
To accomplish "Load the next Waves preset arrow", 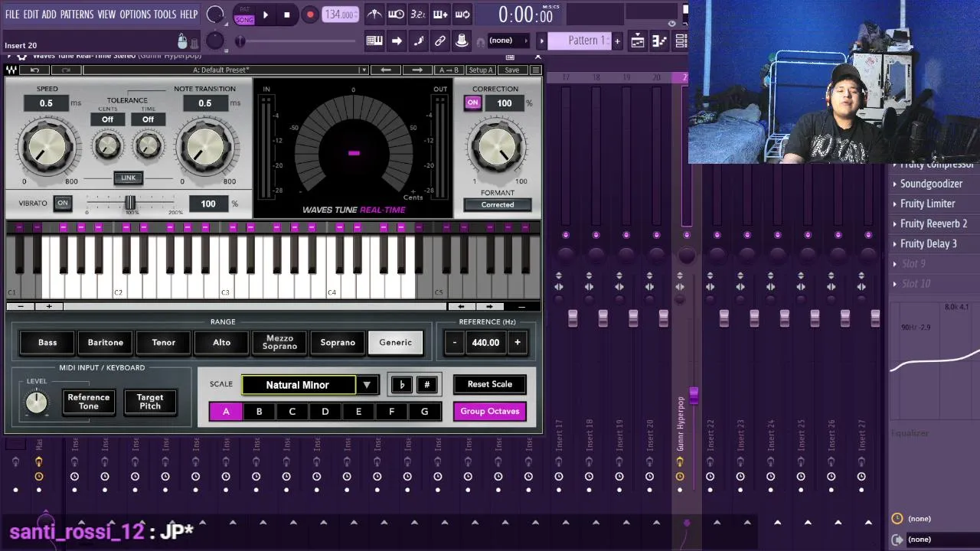I will [417, 70].
